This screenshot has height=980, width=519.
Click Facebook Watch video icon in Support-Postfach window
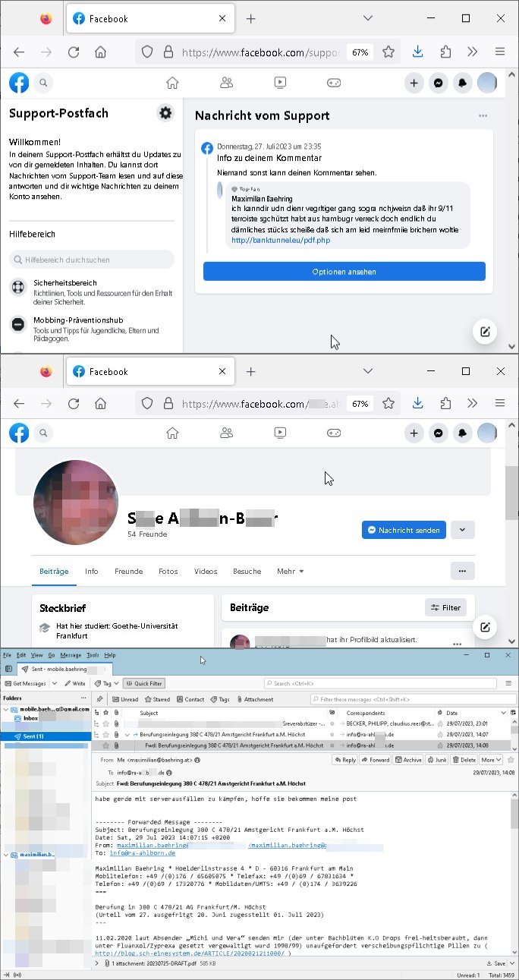[x=280, y=83]
